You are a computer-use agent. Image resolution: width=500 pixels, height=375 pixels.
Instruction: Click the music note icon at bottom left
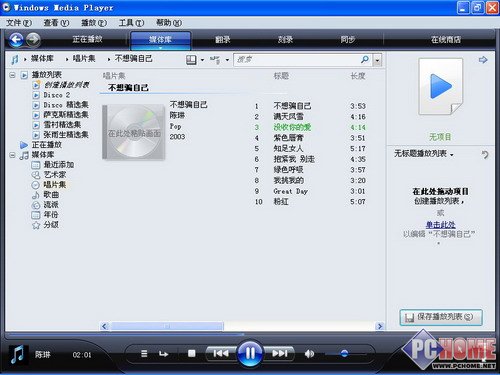[x=17, y=354]
